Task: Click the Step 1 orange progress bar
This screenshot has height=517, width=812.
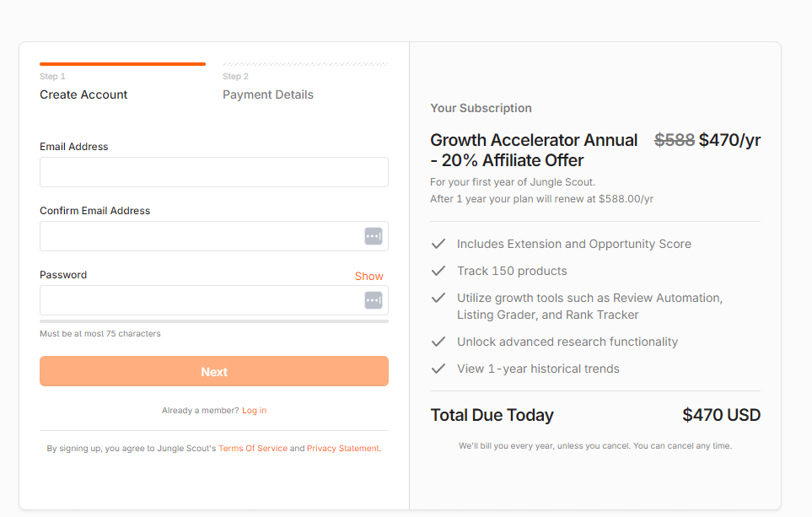Action: (123, 64)
